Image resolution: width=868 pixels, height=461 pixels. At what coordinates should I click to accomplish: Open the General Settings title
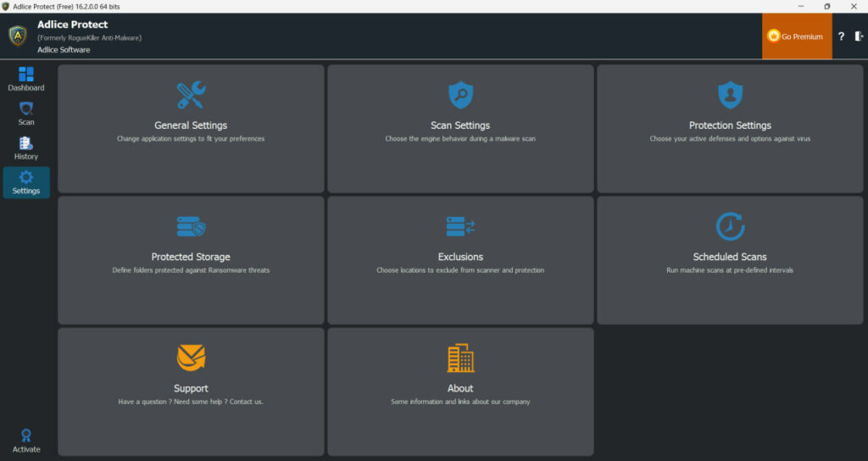pos(191,125)
